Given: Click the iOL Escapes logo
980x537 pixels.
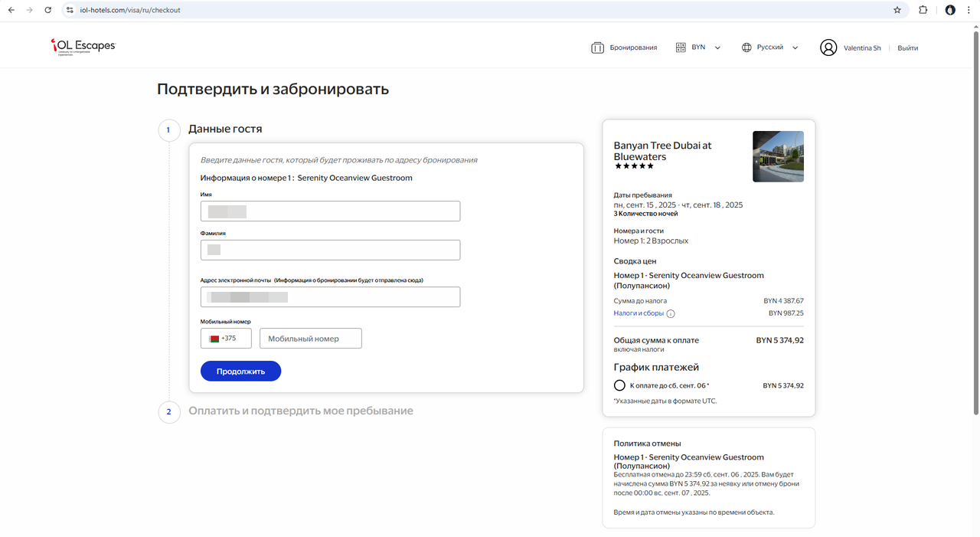Looking at the screenshot, I should 83,47.
